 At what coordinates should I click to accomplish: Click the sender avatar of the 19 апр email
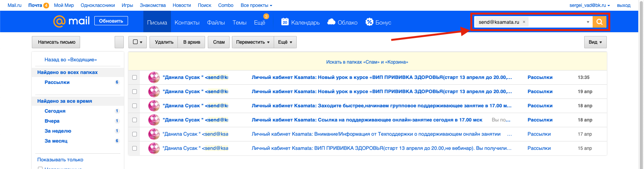(154, 92)
